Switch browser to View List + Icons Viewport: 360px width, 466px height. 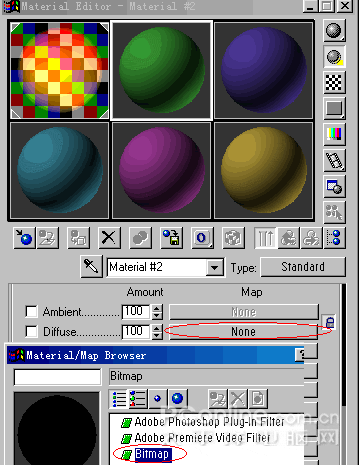tap(138, 399)
